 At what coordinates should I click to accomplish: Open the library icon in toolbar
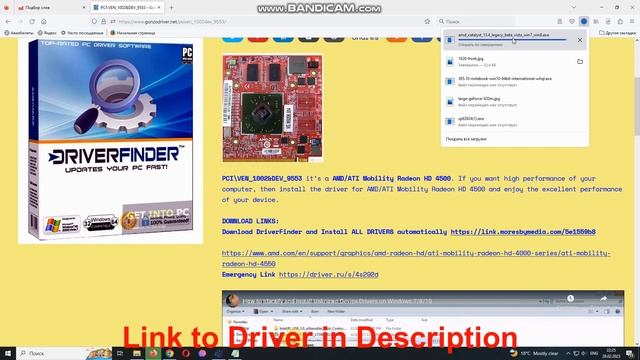596,21
